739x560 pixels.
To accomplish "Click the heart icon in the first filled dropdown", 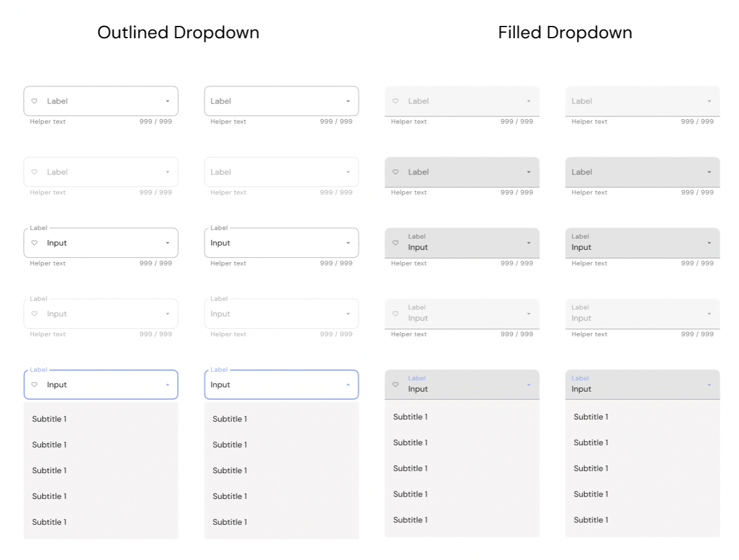I will (395, 101).
